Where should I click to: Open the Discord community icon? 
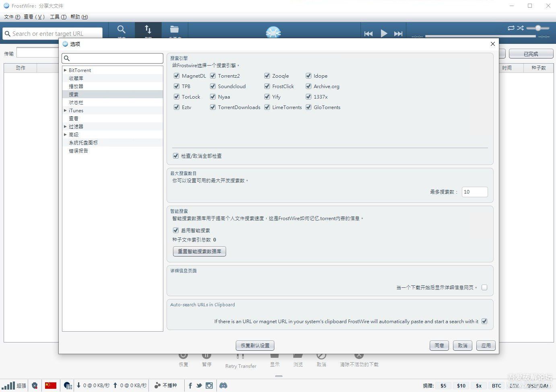(x=223, y=385)
